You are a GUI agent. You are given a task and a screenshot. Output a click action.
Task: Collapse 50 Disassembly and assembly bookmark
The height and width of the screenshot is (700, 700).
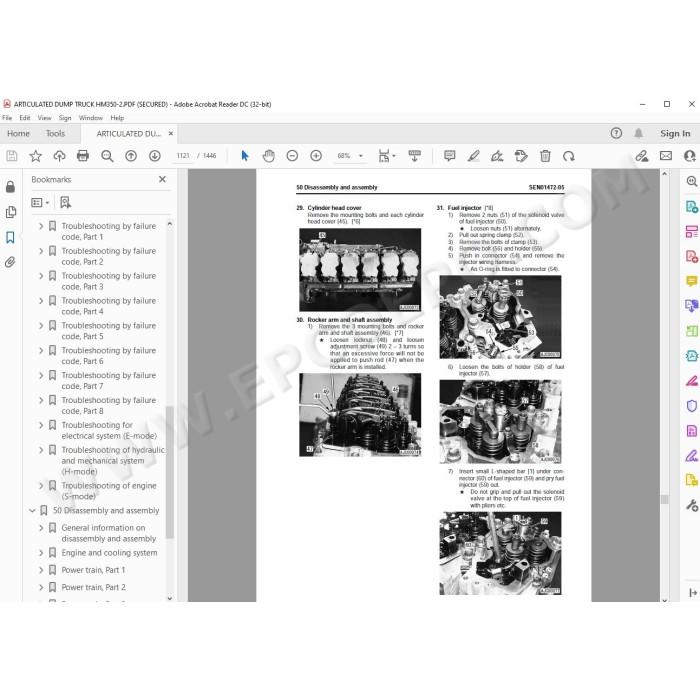coord(32,510)
